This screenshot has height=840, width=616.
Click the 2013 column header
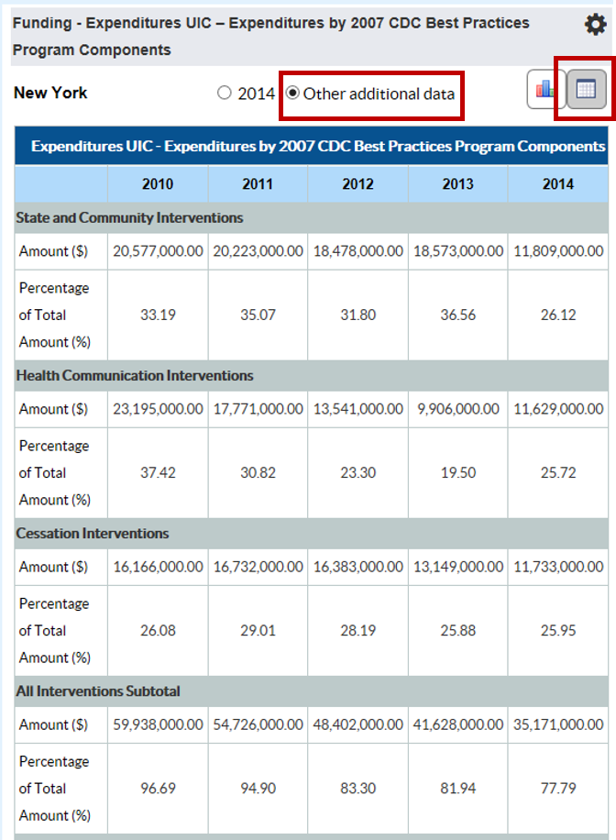[x=456, y=183]
